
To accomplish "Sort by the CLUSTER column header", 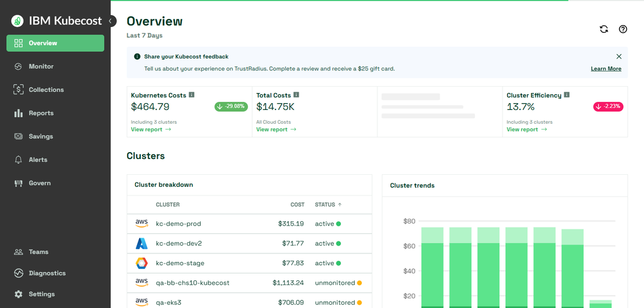I will click(167, 204).
